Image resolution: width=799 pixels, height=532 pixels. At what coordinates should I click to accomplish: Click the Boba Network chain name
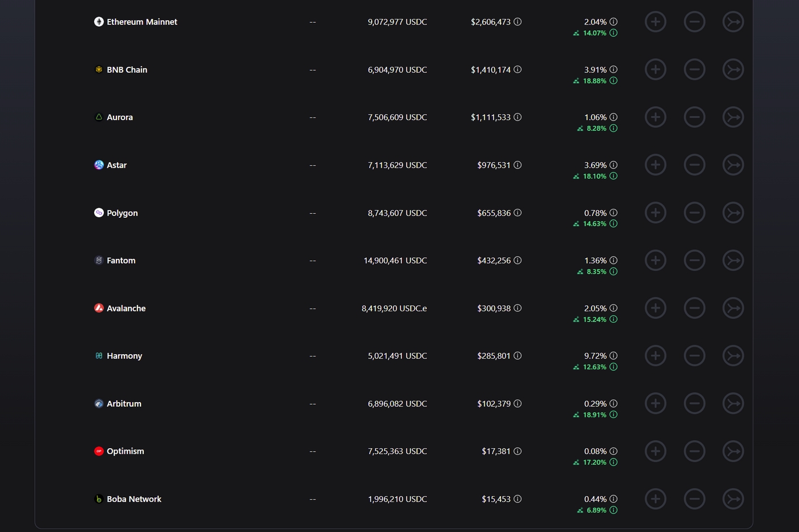tap(134, 499)
